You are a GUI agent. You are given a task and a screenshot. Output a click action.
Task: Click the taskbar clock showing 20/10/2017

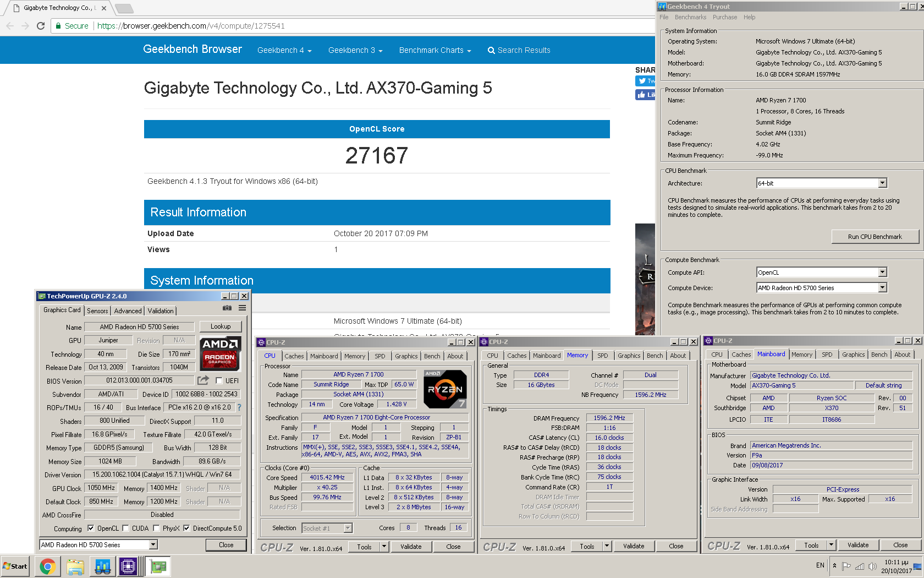click(x=896, y=566)
